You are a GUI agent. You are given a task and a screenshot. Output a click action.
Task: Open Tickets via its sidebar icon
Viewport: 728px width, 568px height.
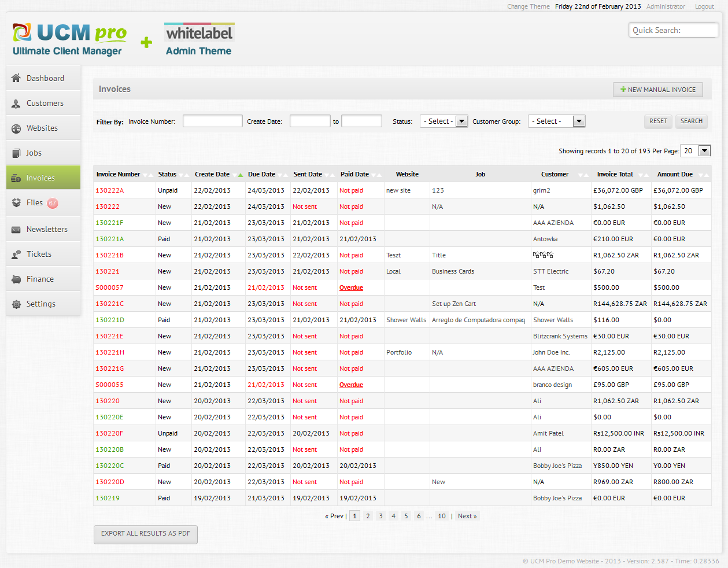tap(16, 255)
